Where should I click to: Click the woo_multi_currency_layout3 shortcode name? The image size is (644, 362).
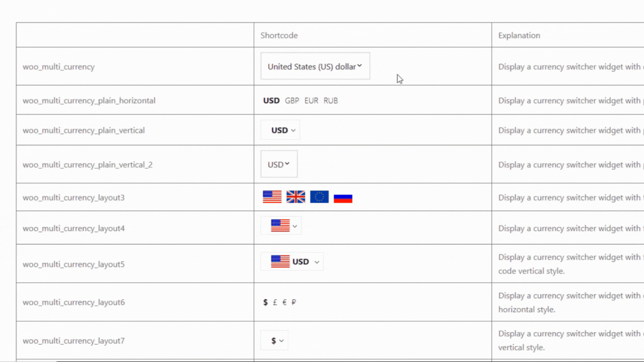point(73,198)
